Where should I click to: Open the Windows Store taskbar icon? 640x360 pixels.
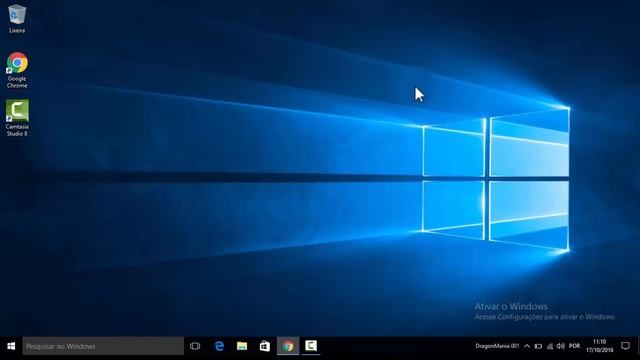click(x=265, y=346)
